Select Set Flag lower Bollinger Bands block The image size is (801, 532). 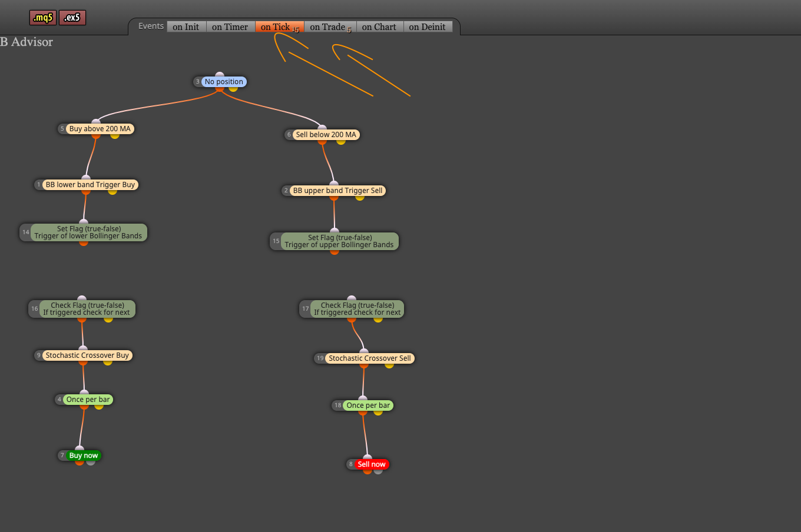[x=88, y=232]
